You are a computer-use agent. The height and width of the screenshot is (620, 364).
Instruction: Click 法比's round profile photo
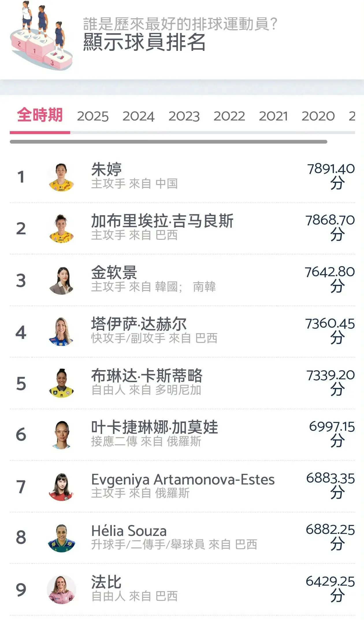click(x=61, y=589)
